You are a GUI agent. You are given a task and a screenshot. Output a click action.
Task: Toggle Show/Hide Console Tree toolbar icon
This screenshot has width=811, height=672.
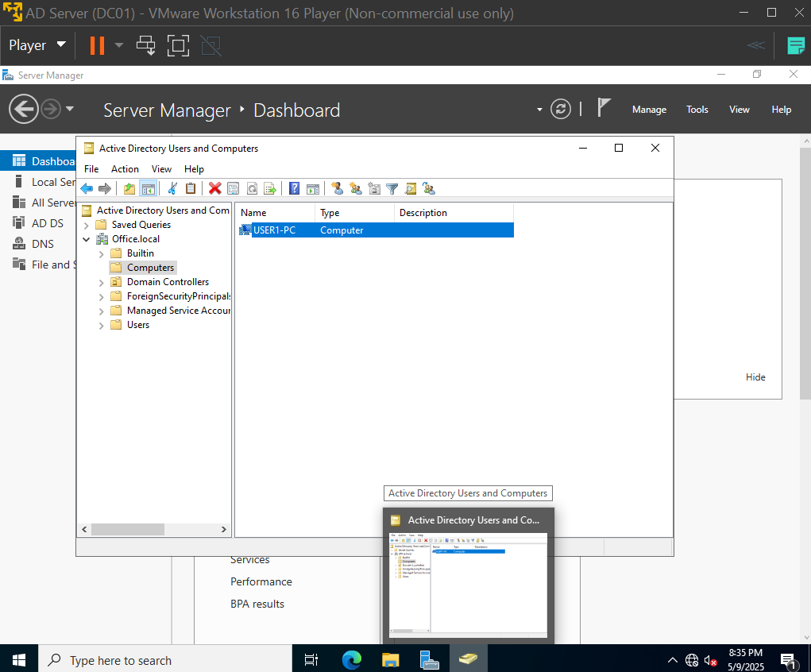(148, 189)
